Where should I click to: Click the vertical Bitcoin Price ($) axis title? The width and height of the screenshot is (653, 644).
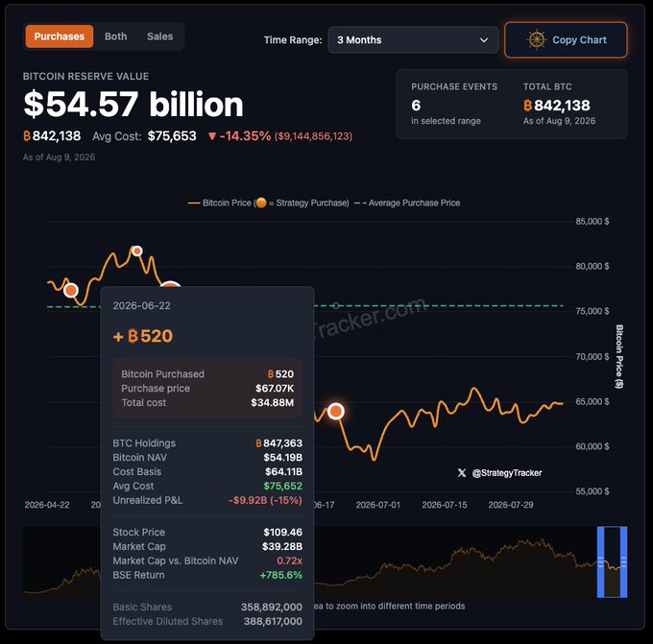pyautogui.click(x=619, y=357)
